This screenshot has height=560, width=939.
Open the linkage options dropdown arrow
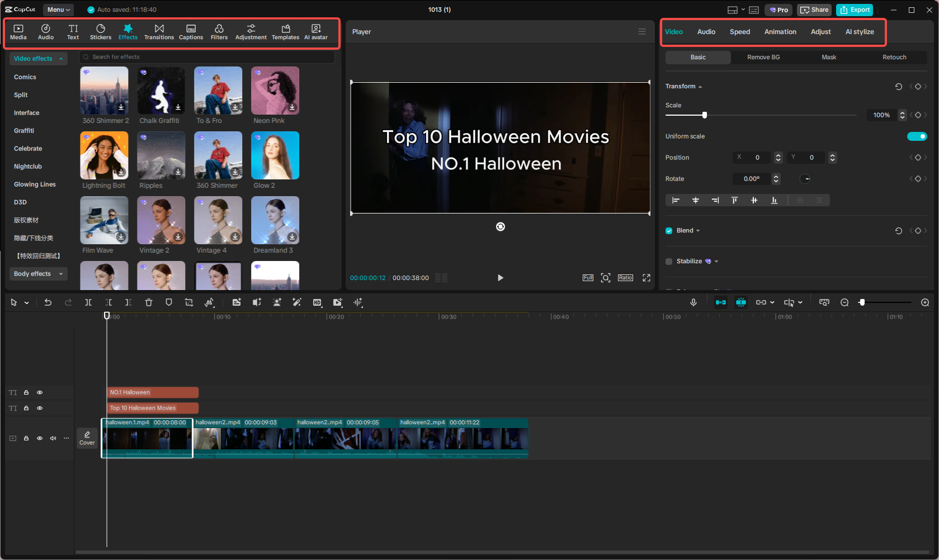[772, 302]
